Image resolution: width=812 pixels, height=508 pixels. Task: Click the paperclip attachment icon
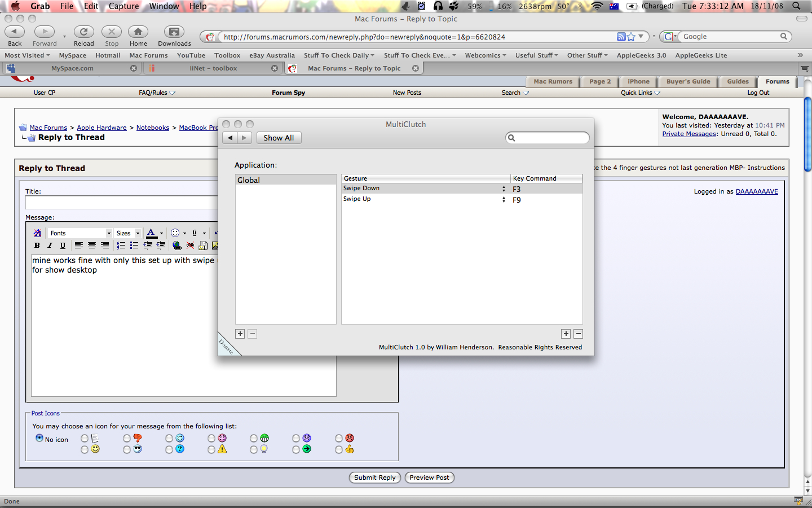tap(195, 233)
